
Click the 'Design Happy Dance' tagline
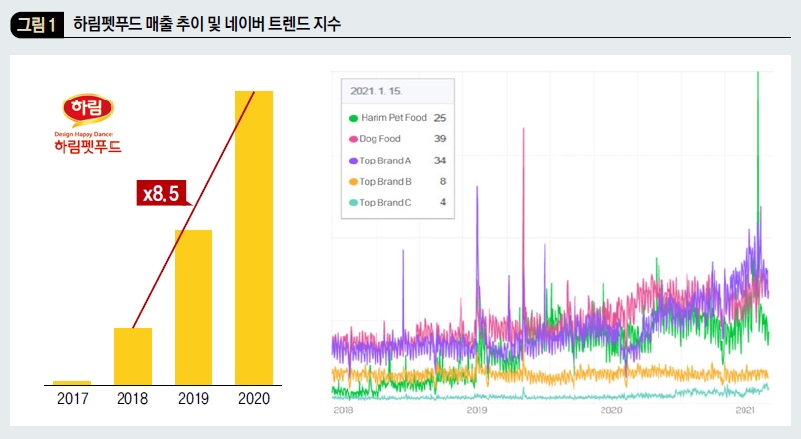tap(84, 134)
